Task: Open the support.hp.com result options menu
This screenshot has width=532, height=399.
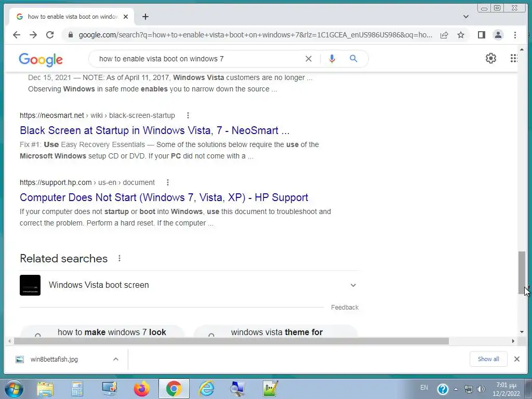Action: pyautogui.click(x=167, y=182)
